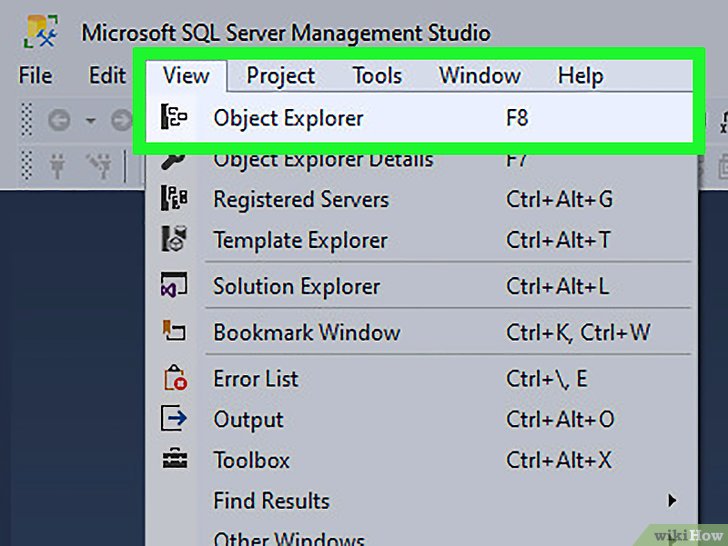
Task: Open the Tools menu
Action: (x=377, y=76)
